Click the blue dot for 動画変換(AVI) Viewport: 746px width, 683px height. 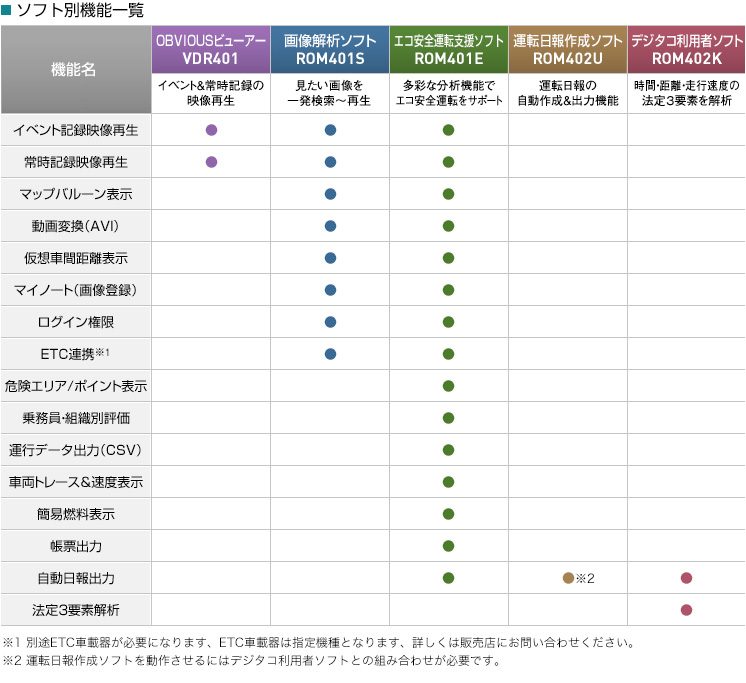tap(330, 226)
